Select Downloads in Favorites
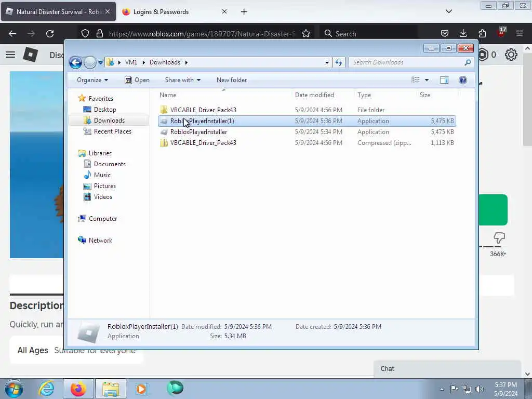The width and height of the screenshot is (532, 399). pos(109,121)
